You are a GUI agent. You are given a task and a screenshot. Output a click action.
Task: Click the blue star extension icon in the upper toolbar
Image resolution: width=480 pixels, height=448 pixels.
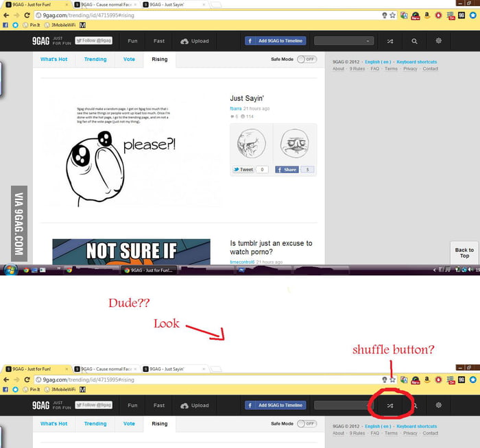tap(473, 15)
